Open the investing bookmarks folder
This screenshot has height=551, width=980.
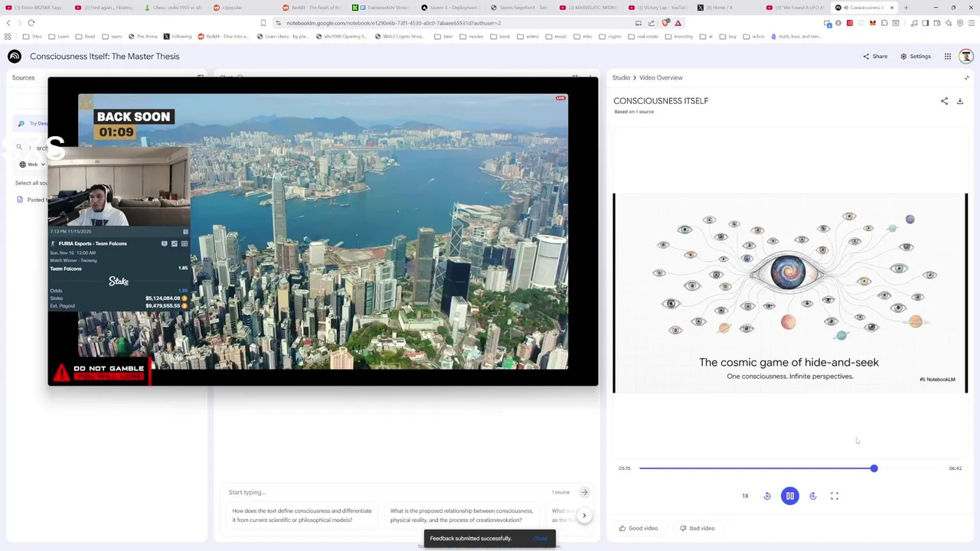678,36
